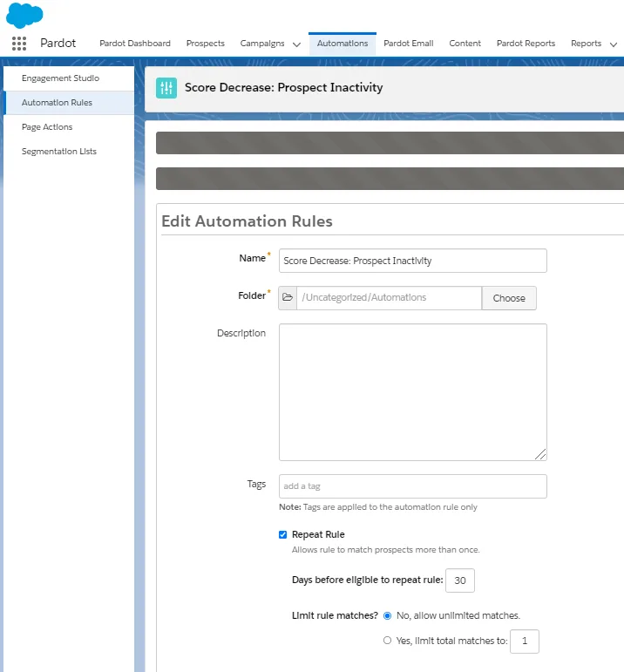Open the Campaigns tab
Image resolution: width=624 pixels, height=672 pixels.
[x=262, y=44]
